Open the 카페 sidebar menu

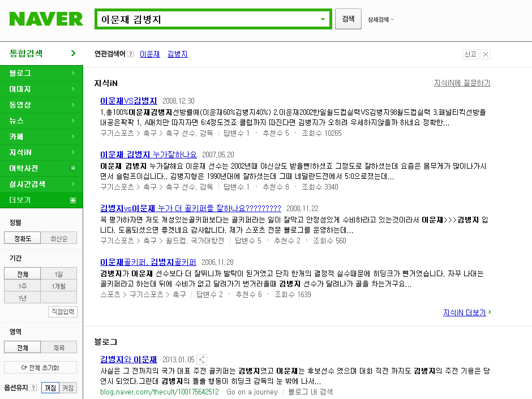click(41, 136)
